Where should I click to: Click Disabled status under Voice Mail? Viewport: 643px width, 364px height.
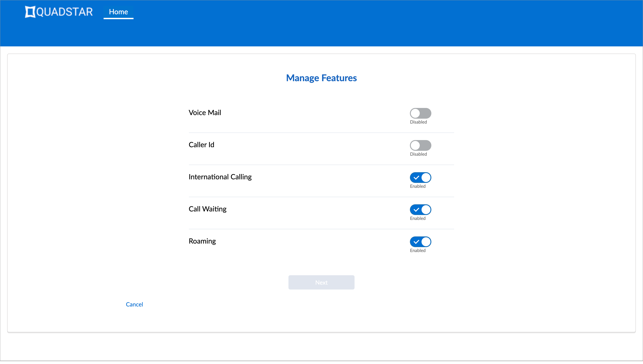(418, 122)
